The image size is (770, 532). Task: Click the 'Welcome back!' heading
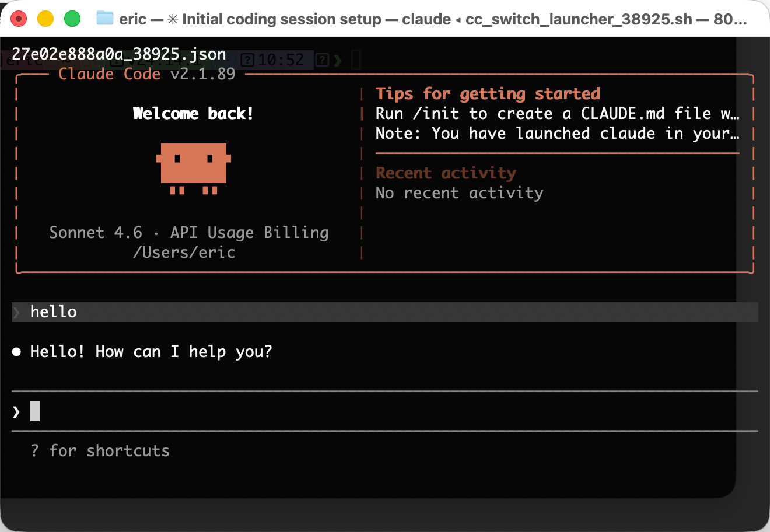[x=193, y=113]
